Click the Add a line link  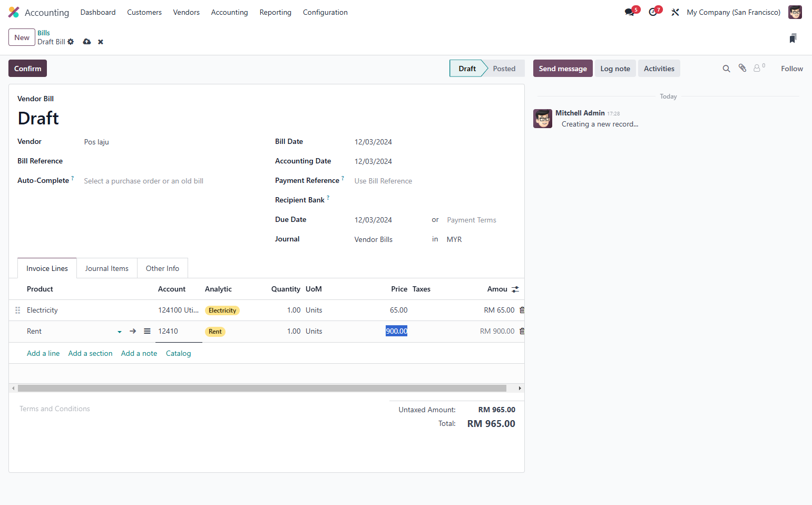(43, 353)
